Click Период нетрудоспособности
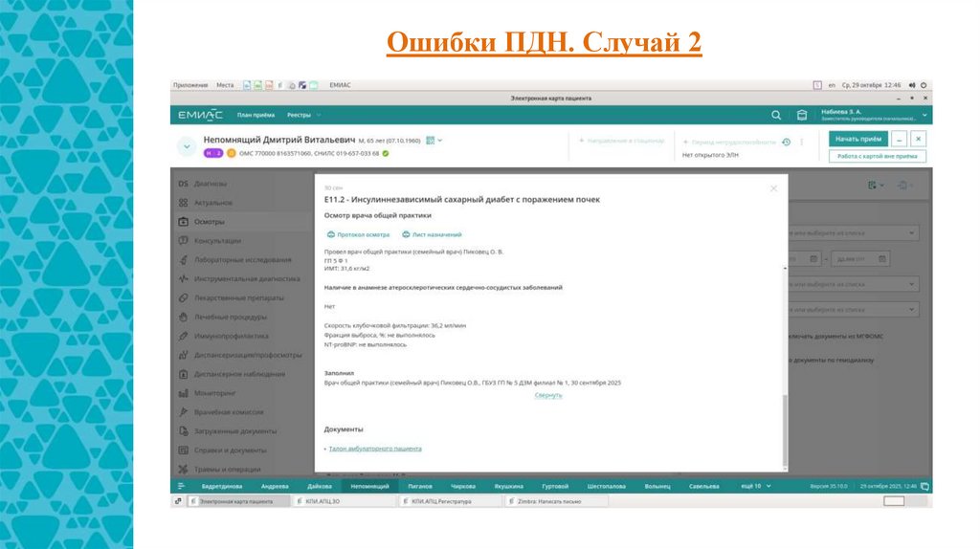This screenshot has width=980, height=549. [729, 142]
